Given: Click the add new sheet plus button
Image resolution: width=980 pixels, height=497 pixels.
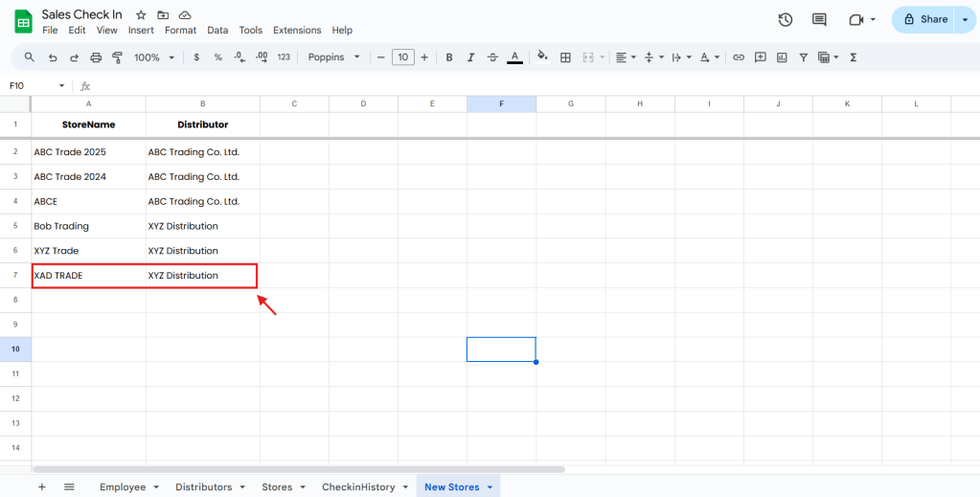Looking at the screenshot, I should 41,486.
